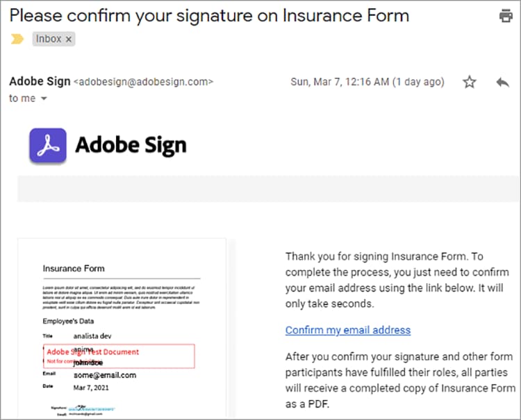This screenshot has height=420, width=521.
Task: Click the purple Adobe Acrobat logo icon
Action: click(48, 146)
